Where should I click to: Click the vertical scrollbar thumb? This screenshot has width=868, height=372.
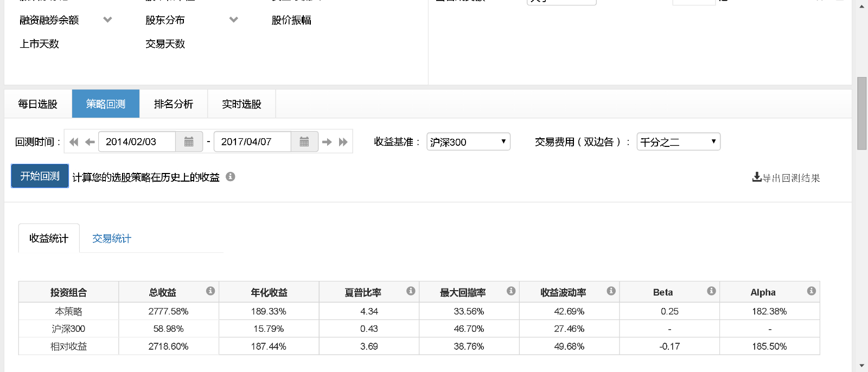pos(861,113)
